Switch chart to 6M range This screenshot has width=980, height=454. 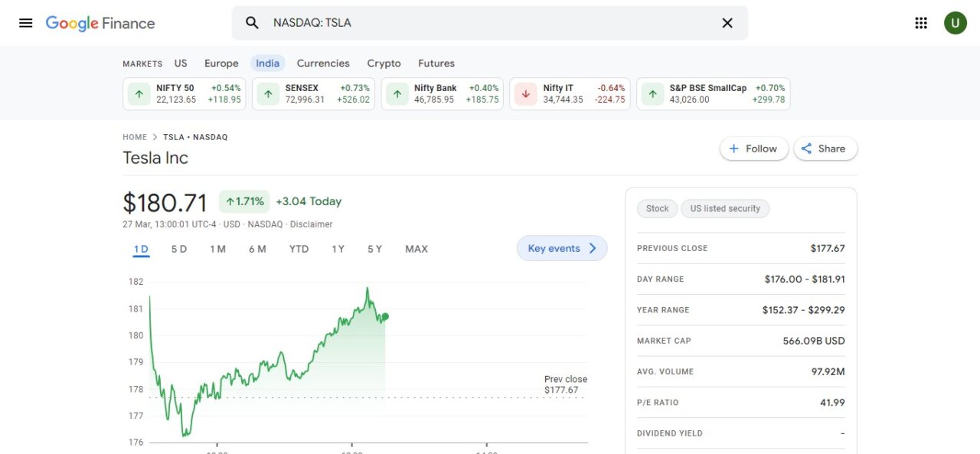257,249
